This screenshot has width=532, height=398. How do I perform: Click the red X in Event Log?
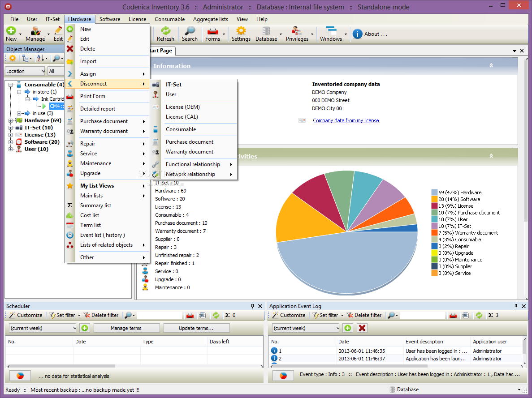[x=362, y=328]
